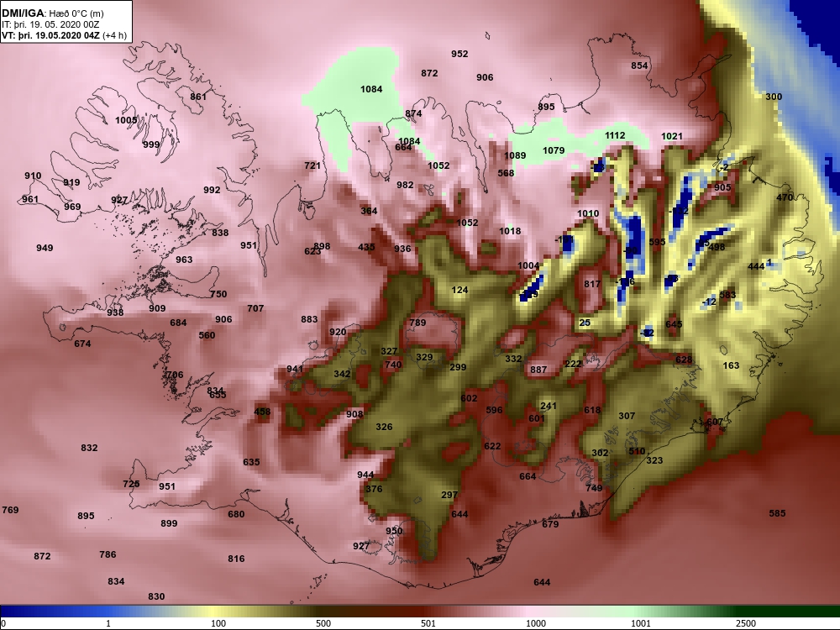Click the map value '1005' in the Westfjords

coord(126,120)
